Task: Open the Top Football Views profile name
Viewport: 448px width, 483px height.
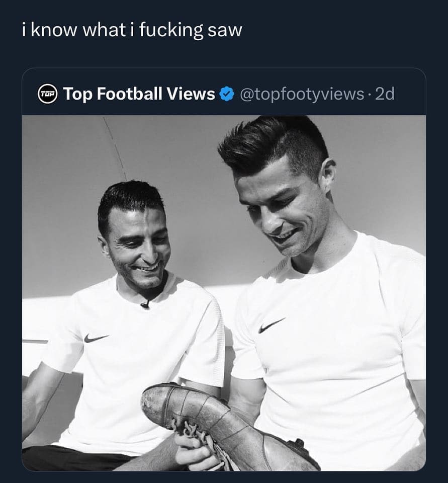Action: click(x=139, y=94)
